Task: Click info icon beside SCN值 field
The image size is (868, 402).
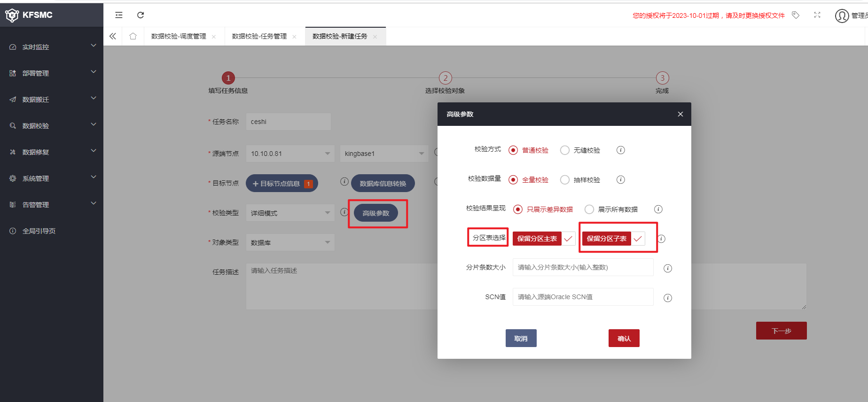Action: 667,298
